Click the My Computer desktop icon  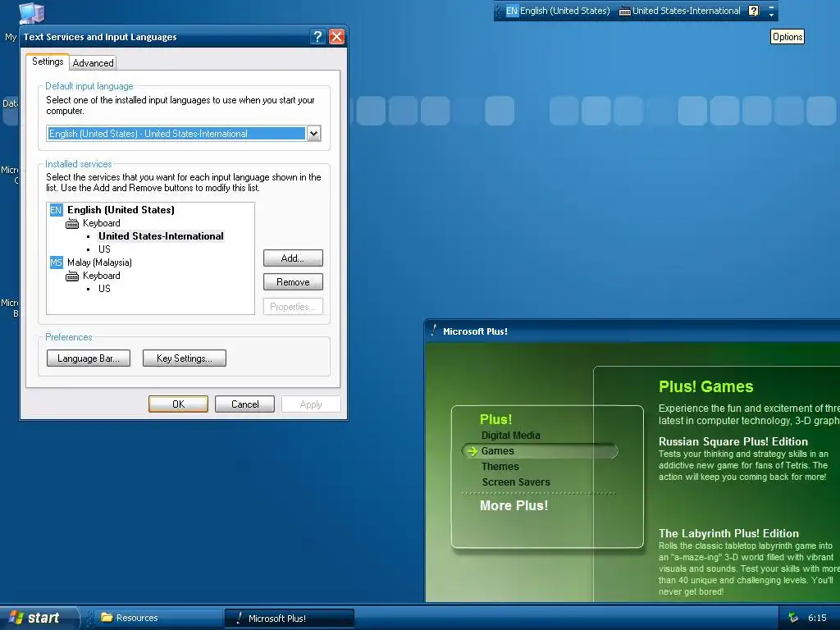(31, 13)
